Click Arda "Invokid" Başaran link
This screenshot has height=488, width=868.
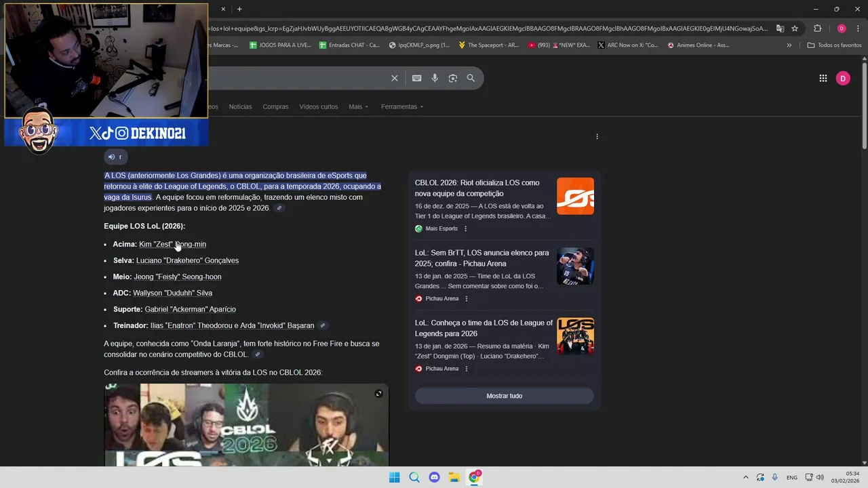point(277,325)
